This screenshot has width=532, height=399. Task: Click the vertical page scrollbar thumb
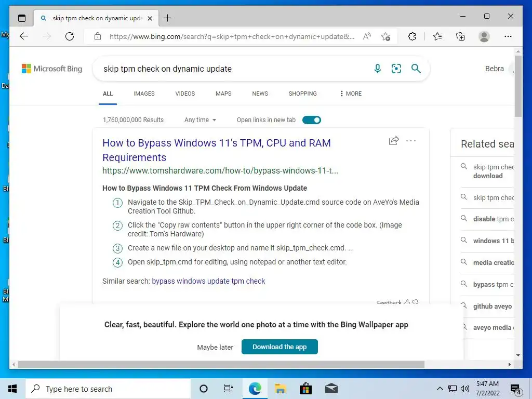tap(518, 86)
